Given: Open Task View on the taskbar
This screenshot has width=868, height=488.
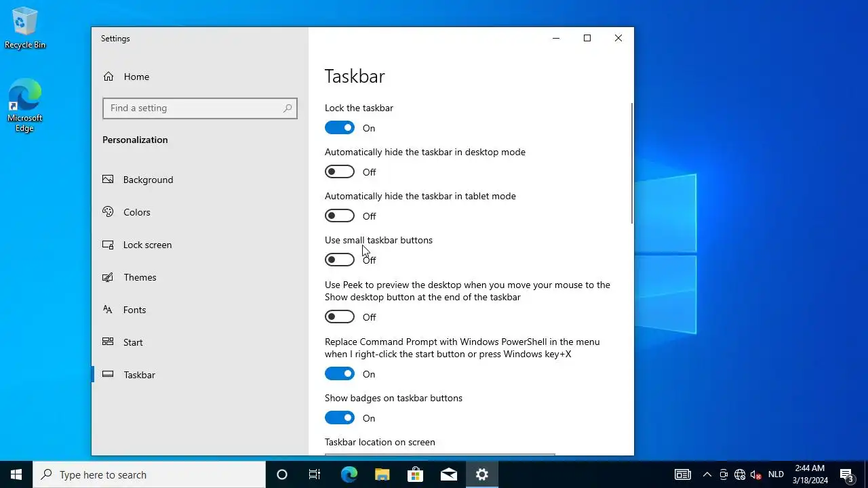Looking at the screenshot, I should 315,474.
